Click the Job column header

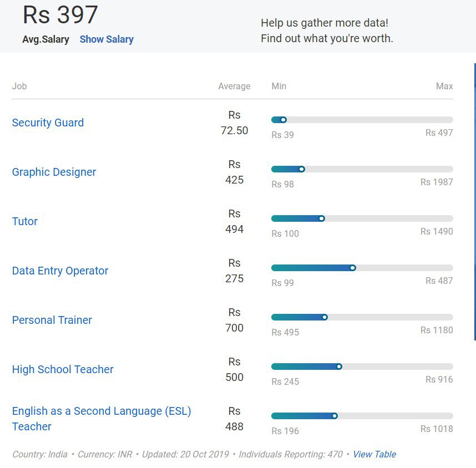[x=19, y=86]
